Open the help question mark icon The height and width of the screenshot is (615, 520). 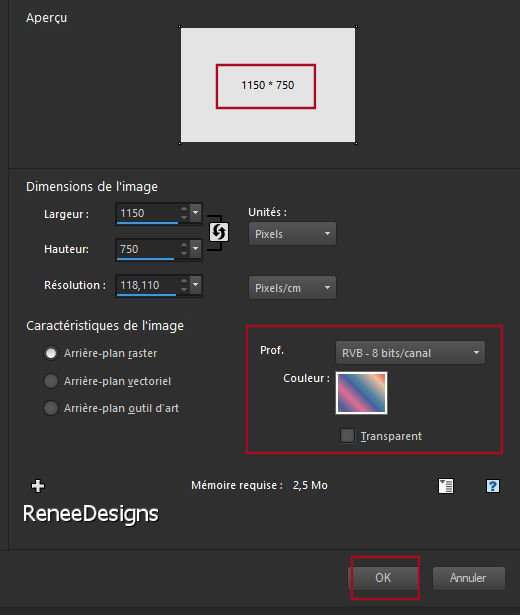tap(493, 486)
